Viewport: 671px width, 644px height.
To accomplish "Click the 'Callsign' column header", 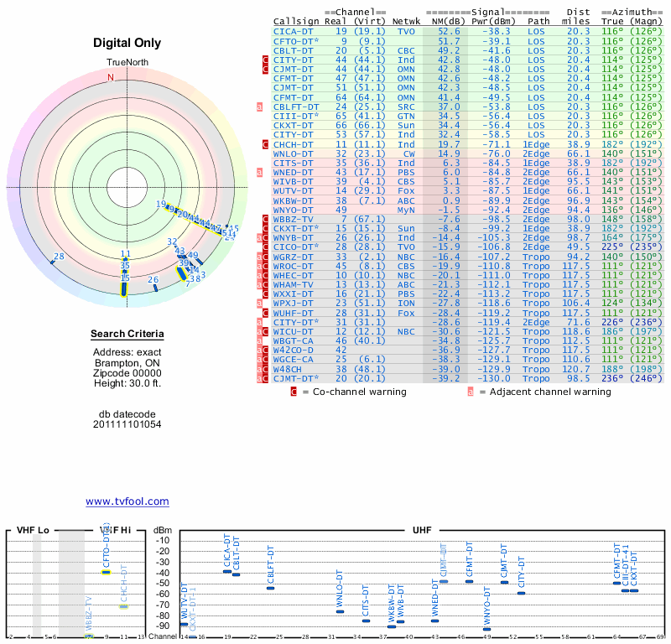I will coord(296,22).
